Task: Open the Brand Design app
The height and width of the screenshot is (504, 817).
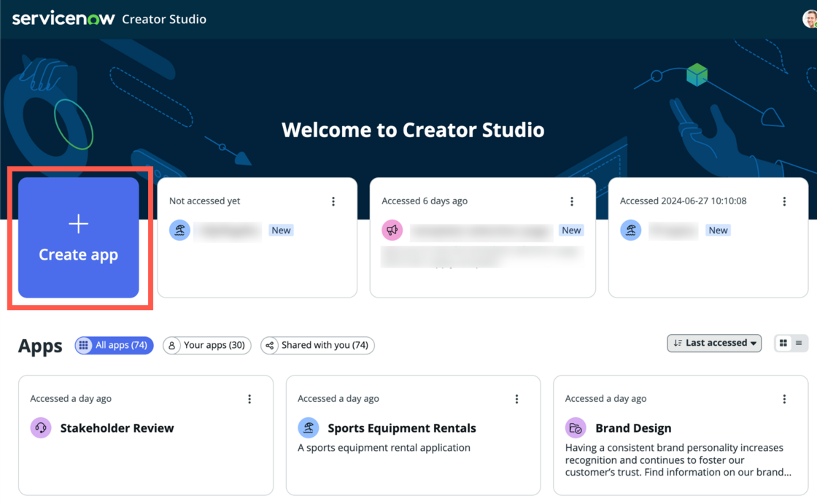Action: [633, 428]
